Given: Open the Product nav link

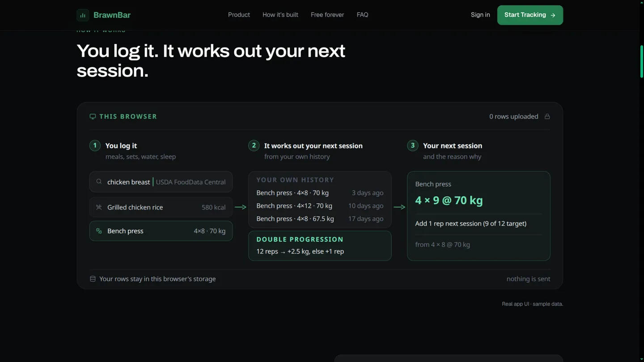Looking at the screenshot, I should point(239,15).
